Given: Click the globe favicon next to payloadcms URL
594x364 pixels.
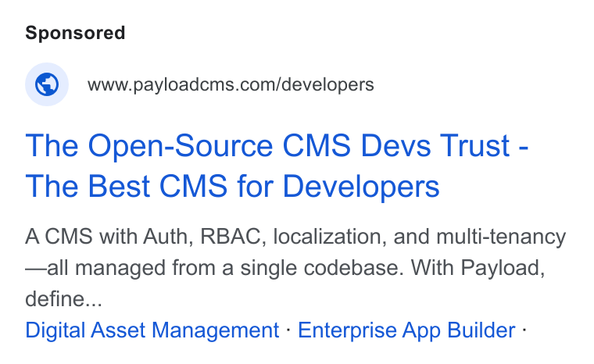Looking at the screenshot, I should tap(47, 84).
